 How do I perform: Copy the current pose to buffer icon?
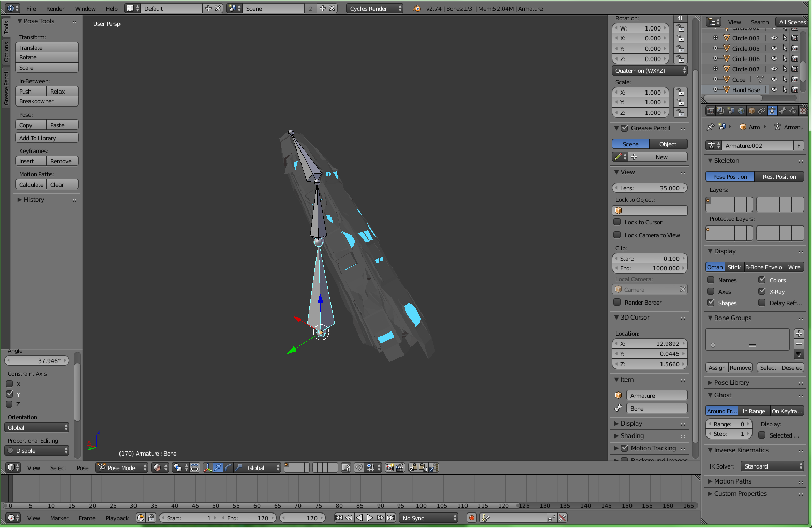pyautogui.click(x=413, y=467)
